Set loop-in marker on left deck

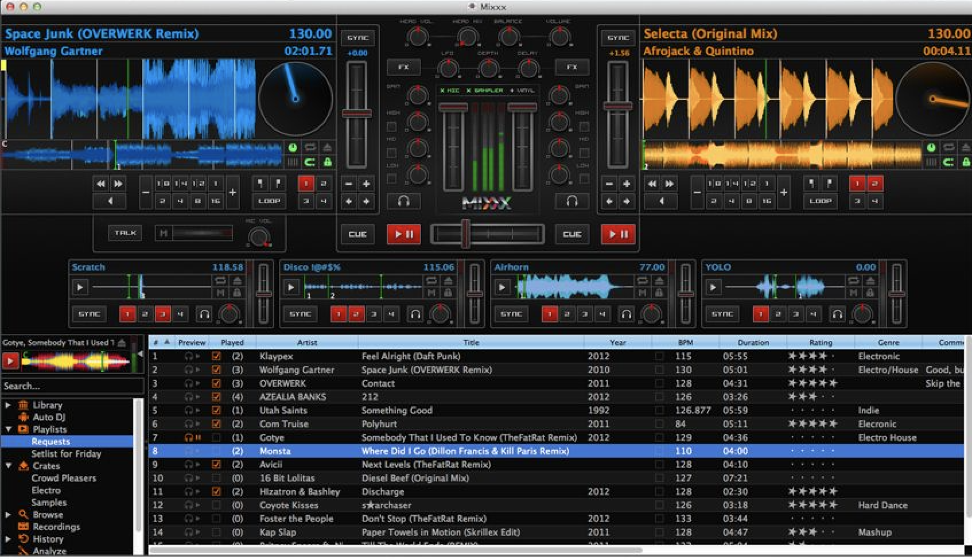[x=261, y=184]
